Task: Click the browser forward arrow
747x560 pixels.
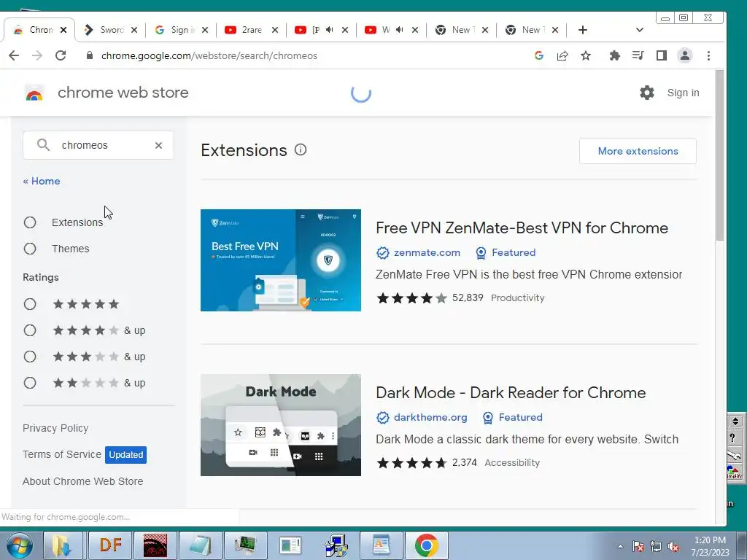Action: (x=37, y=55)
